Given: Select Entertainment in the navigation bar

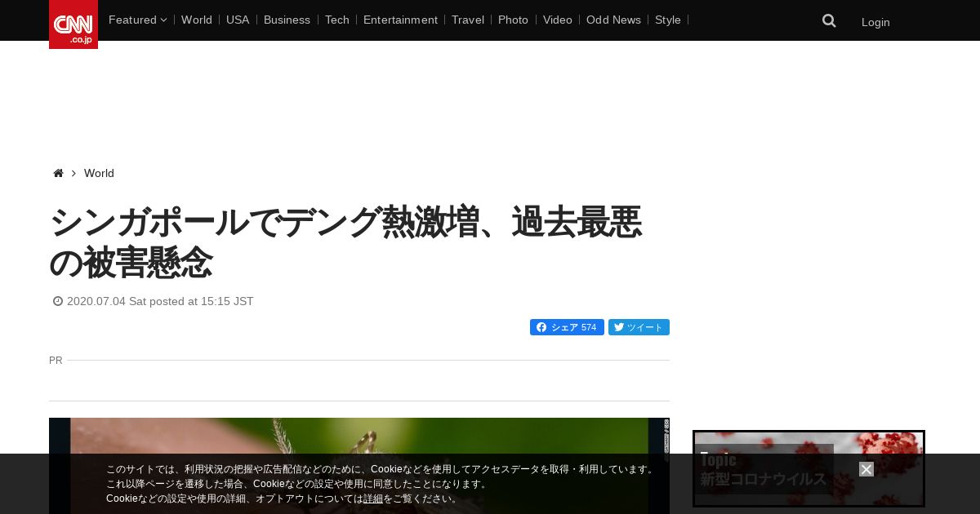Looking at the screenshot, I should click(400, 20).
